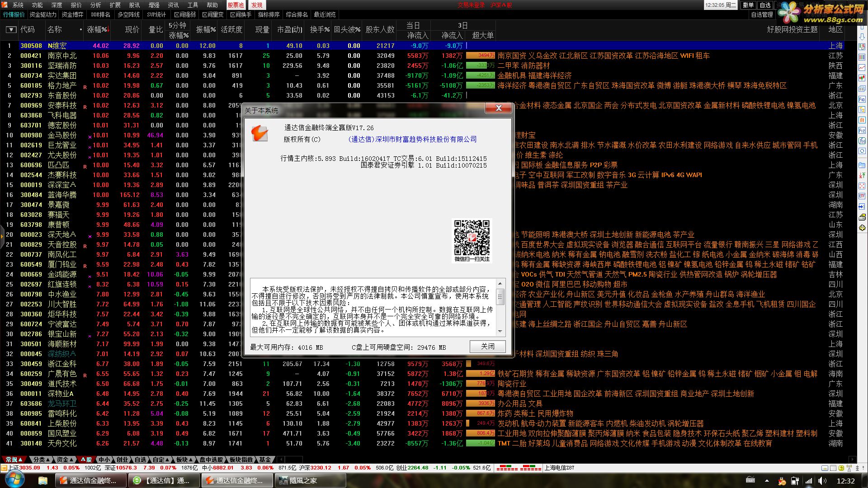Select the line chart icon in right sidebar
Image resolution: width=868 pixels, height=488 pixels.
coord(862,67)
